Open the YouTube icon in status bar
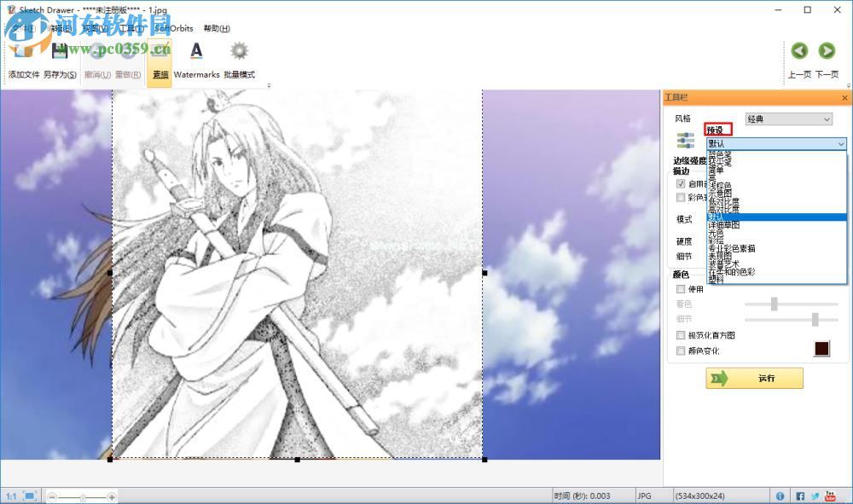 830,495
